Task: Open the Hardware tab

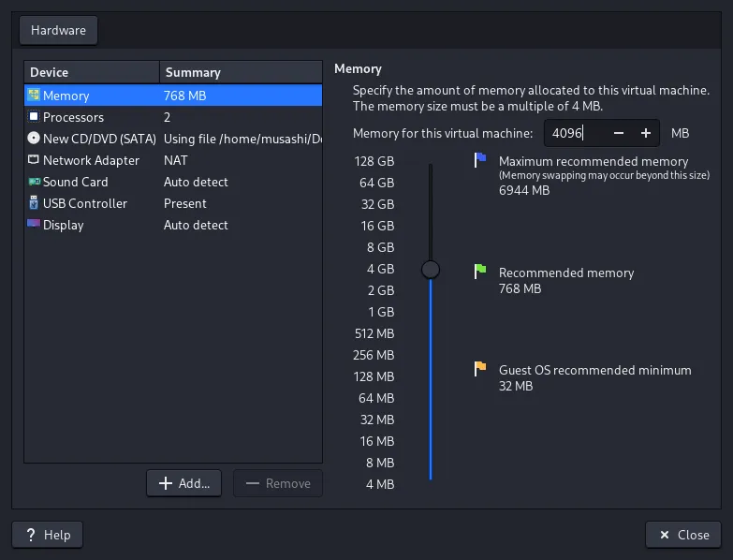Action: [x=58, y=30]
